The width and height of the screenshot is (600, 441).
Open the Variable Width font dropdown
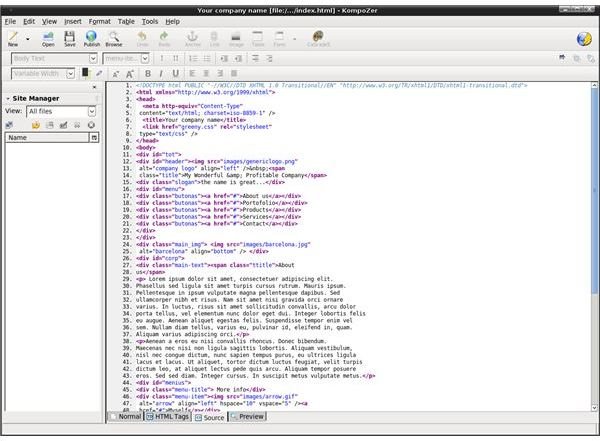(x=43, y=74)
